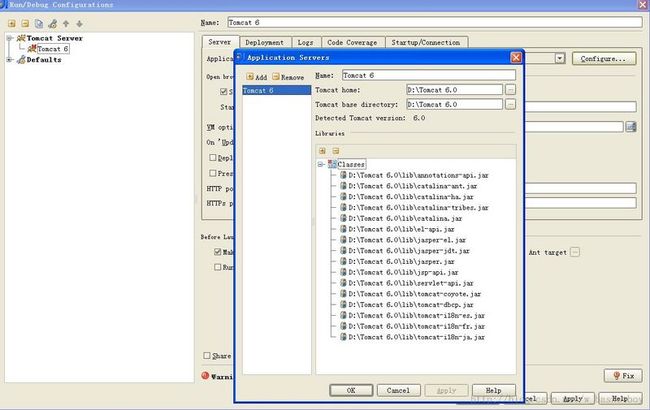The height and width of the screenshot is (410, 650).
Task: Click the Classes node icon
Action: (x=332, y=164)
